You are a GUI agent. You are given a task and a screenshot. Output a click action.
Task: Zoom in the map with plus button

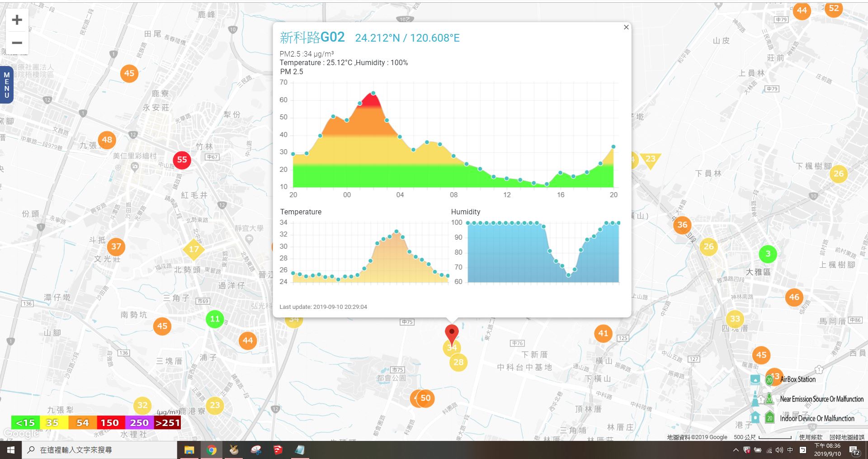(17, 20)
